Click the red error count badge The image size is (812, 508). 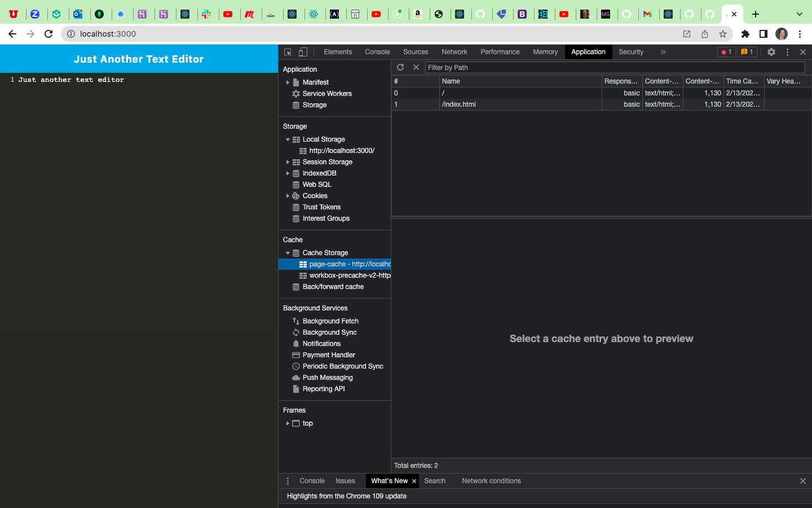click(726, 52)
